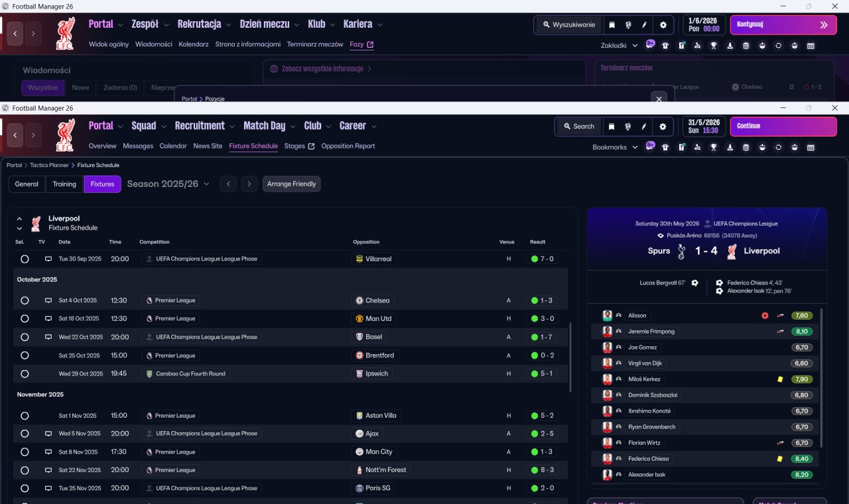Click the Liverpool crest beside the Portal menu
The image size is (849, 504).
coord(66,135)
